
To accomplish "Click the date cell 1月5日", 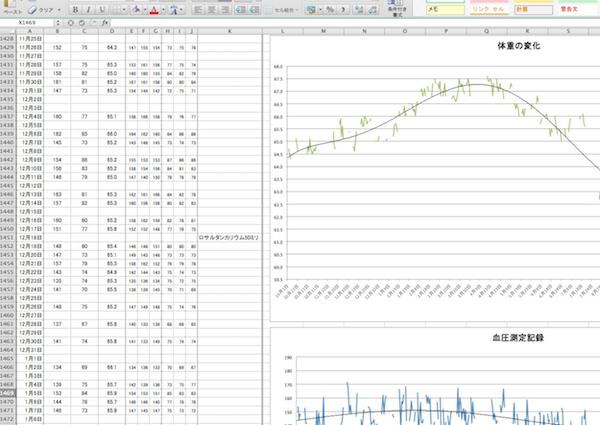I will tap(30, 393).
